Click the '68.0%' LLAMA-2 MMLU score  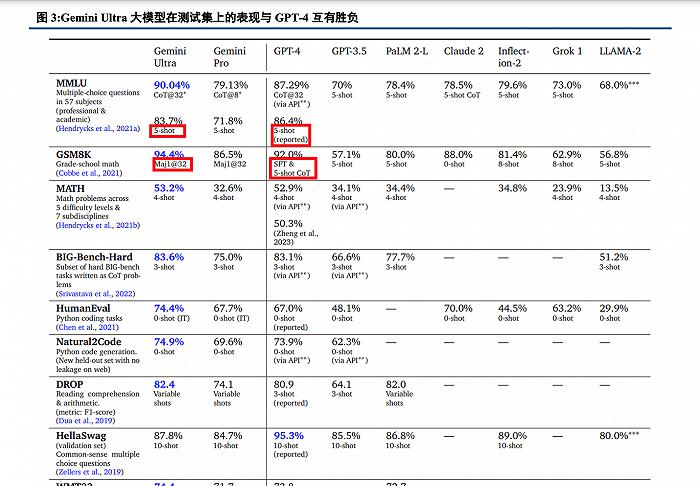[x=614, y=85]
